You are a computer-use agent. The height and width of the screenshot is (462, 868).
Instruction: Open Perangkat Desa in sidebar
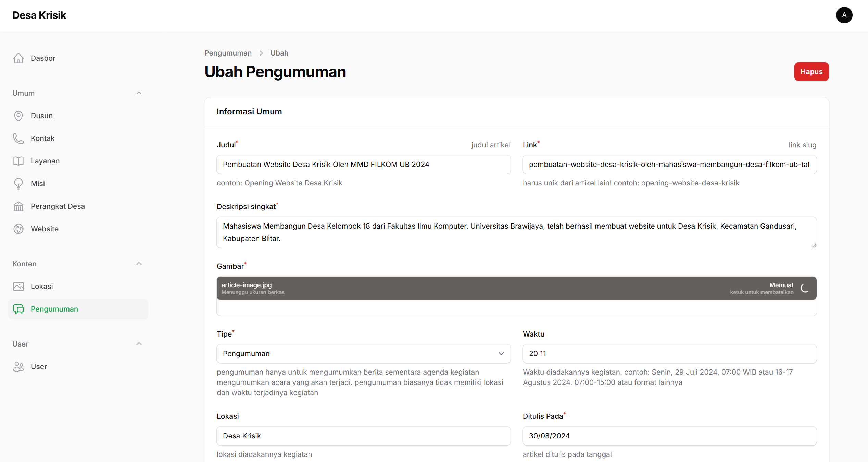point(78,206)
